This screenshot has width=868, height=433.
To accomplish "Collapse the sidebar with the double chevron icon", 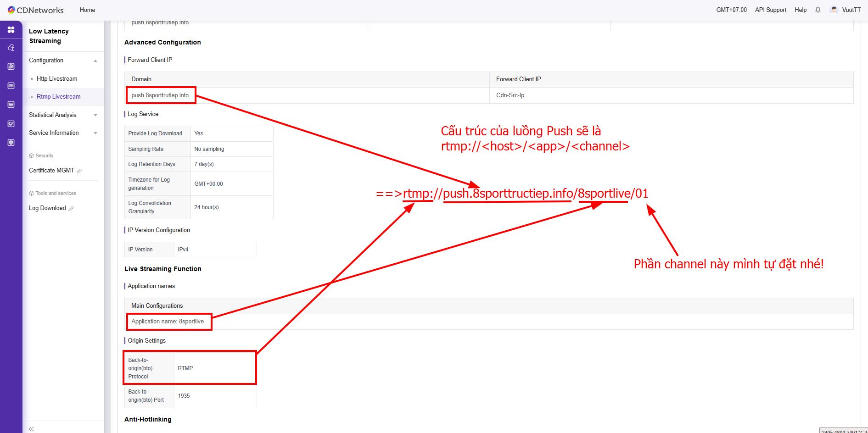I will [31, 429].
